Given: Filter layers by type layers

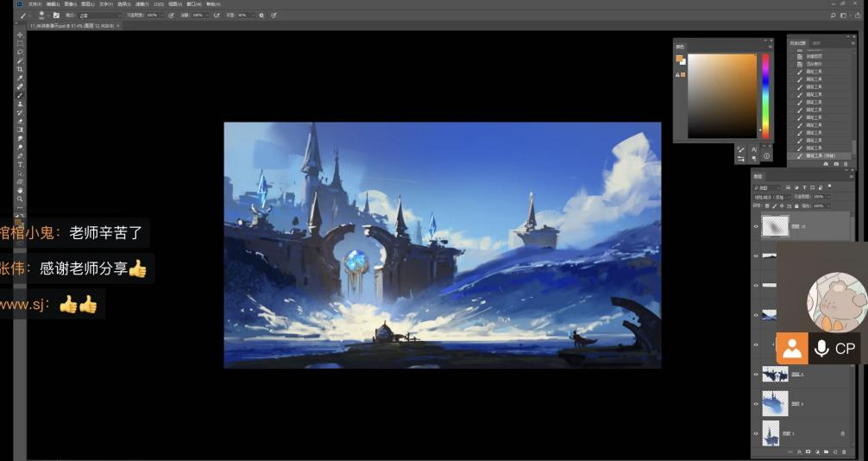Looking at the screenshot, I should click(x=804, y=188).
